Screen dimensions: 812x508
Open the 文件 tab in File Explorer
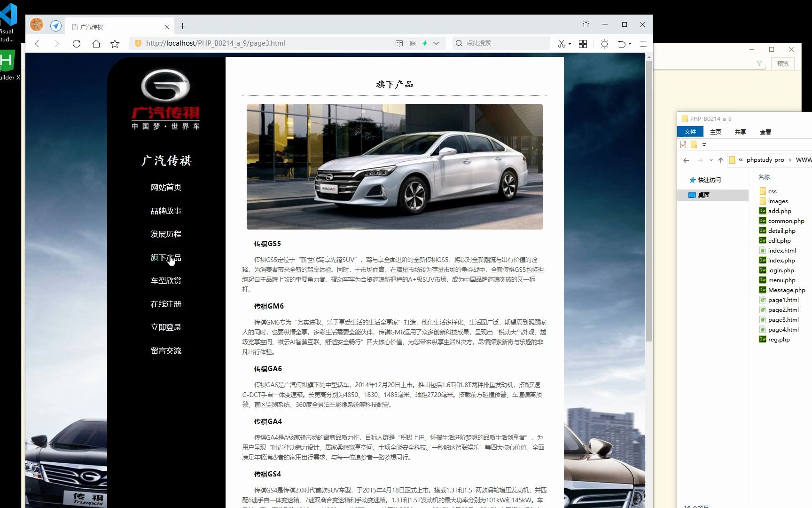coord(690,132)
